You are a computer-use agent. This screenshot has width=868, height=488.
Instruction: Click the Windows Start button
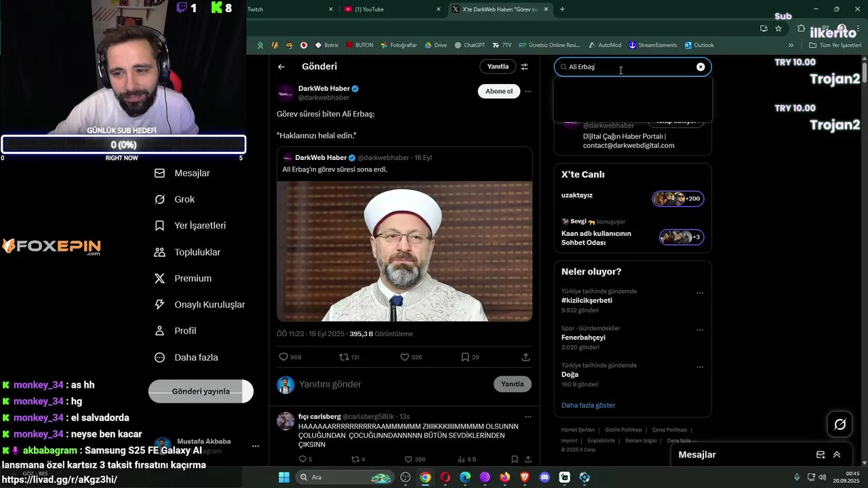pyautogui.click(x=284, y=477)
